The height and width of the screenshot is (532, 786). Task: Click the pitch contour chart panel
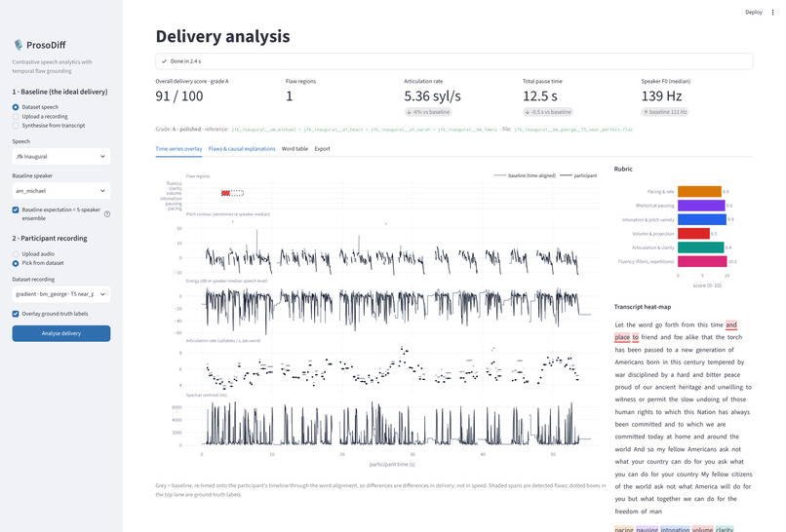392,247
